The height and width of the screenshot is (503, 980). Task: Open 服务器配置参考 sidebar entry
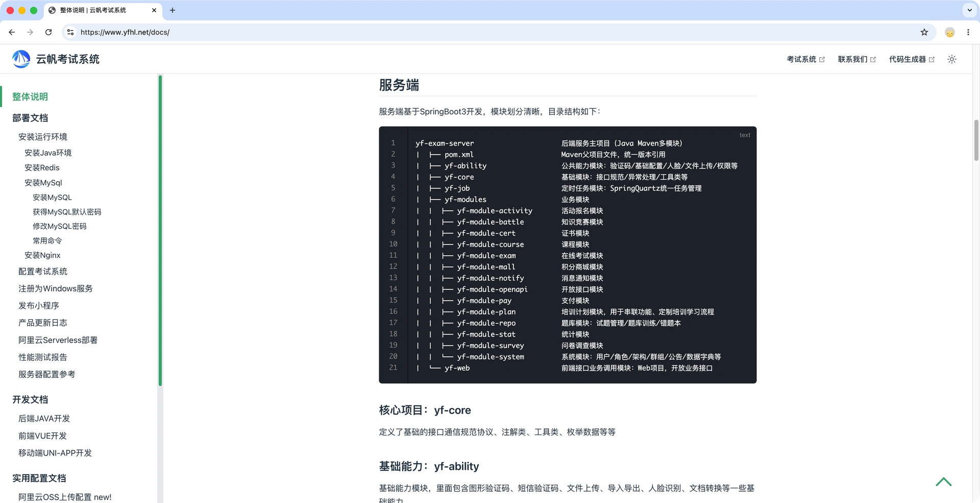point(47,374)
